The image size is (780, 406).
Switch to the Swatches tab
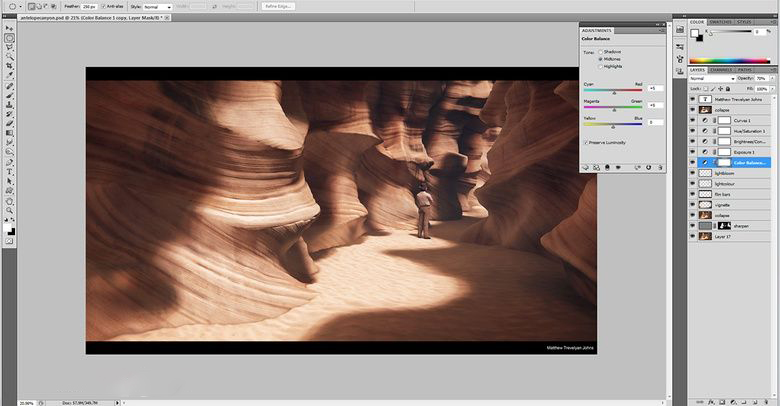720,22
